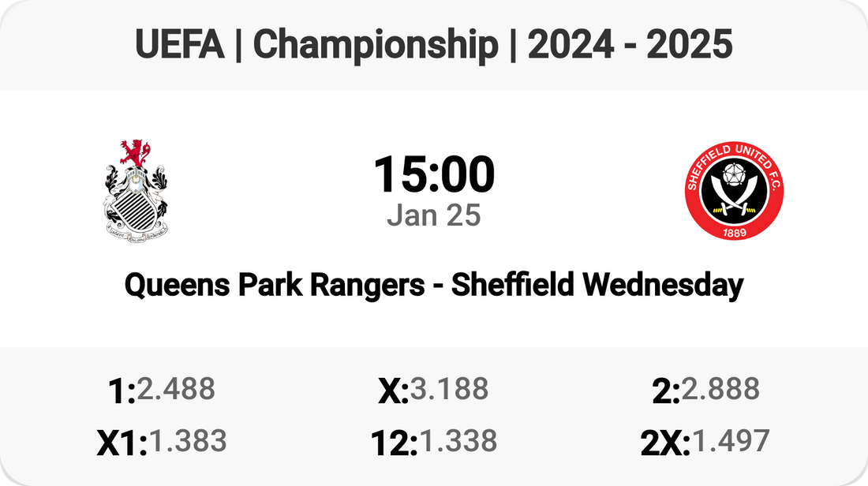Select the home win odds 2.488
This screenshot has height=486, width=868.
(x=175, y=389)
